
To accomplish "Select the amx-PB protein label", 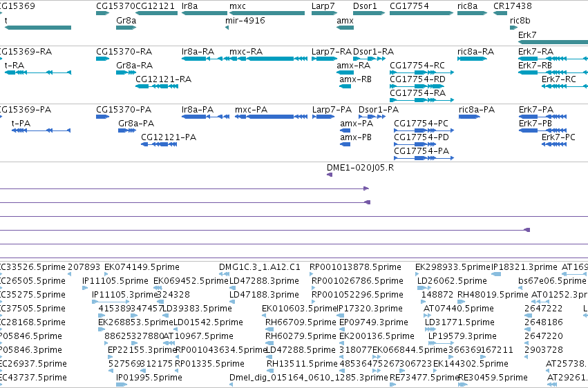I will point(356,137).
